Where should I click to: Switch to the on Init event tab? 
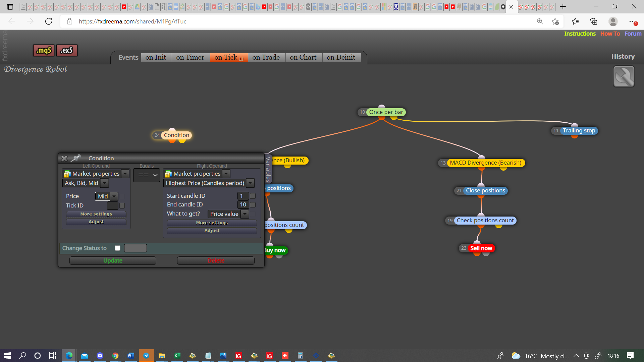pyautogui.click(x=156, y=57)
